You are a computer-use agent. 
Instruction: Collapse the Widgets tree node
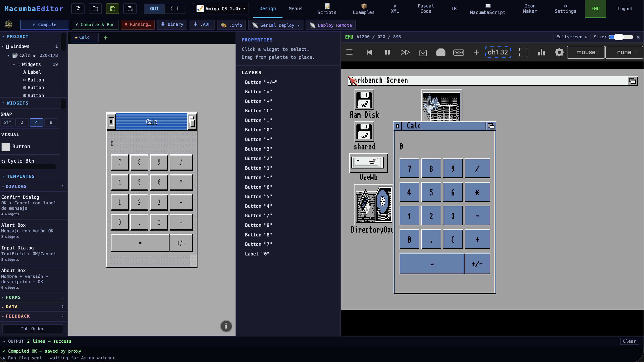14,64
